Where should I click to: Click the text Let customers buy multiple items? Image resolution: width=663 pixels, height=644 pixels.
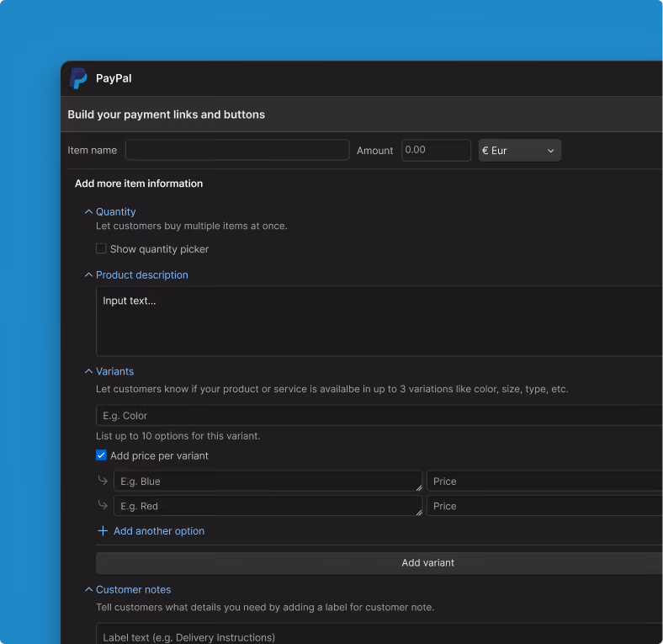192,226
